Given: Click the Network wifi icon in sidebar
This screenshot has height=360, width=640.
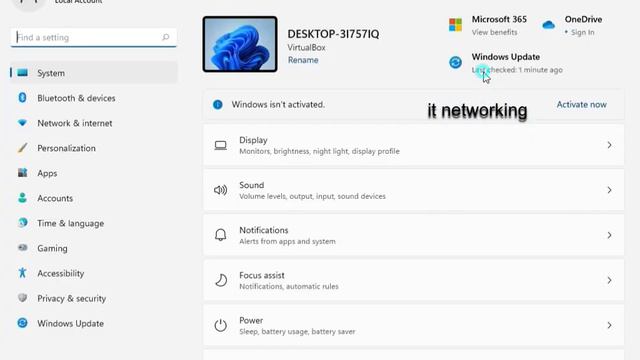Looking at the screenshot, I should pos(22,122).
